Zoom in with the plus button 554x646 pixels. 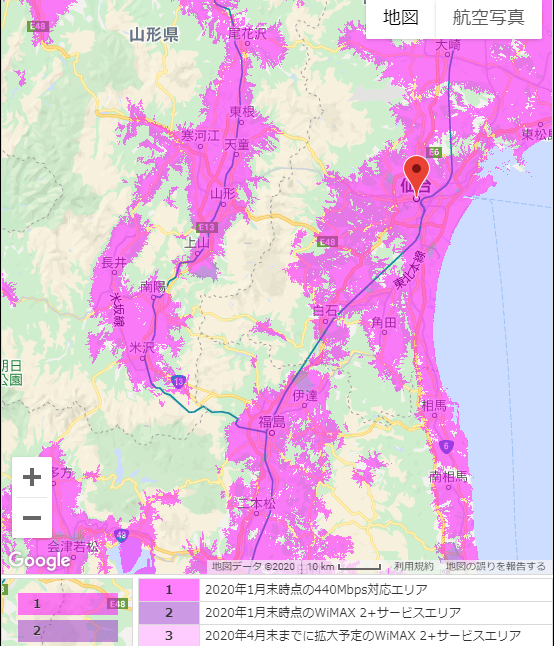click(x=32, y=477)
